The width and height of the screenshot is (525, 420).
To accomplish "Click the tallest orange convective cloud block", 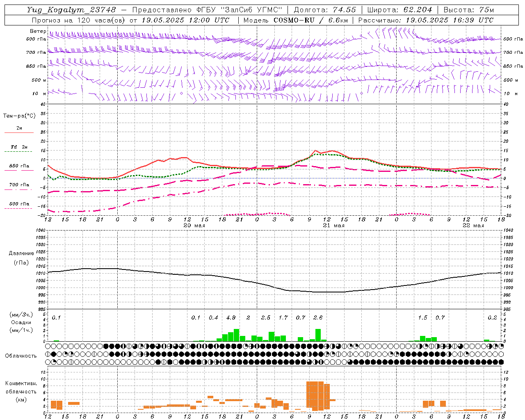I will click(x=318, y=396).
